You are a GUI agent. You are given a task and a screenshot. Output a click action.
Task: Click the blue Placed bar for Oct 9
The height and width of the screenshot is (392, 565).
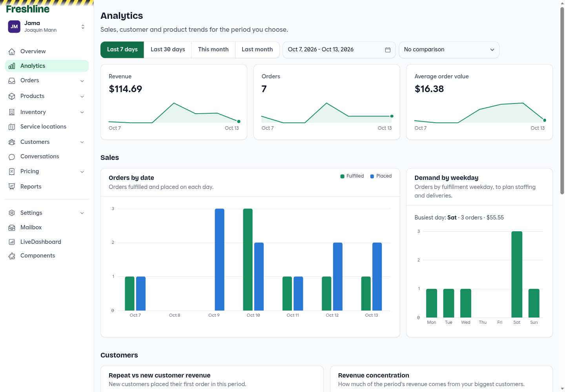(220, 260)
